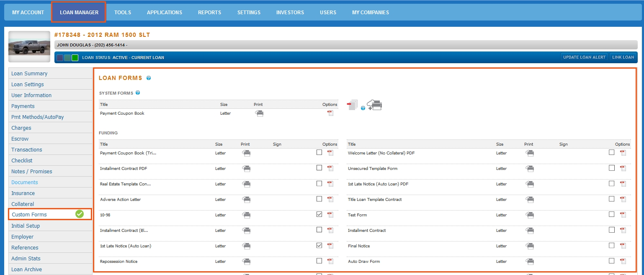Open PDF icon for Final Notice row

click(x=623, y=246)
